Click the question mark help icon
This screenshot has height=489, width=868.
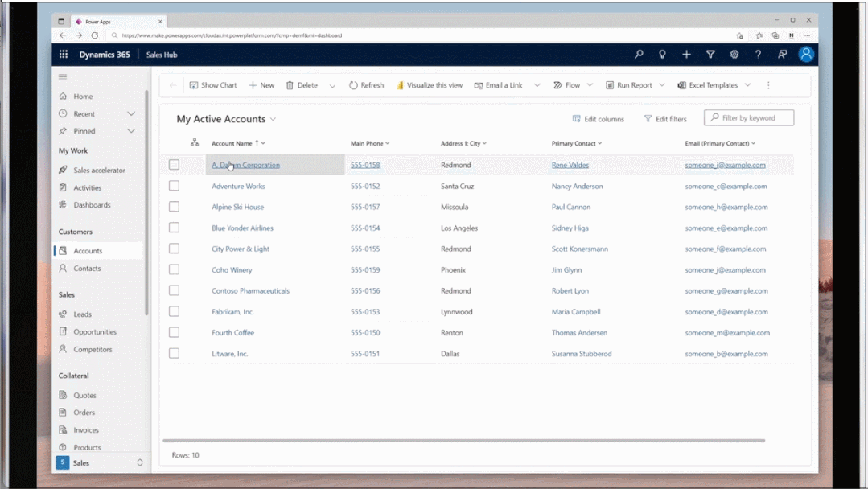[x=758, y=54]
